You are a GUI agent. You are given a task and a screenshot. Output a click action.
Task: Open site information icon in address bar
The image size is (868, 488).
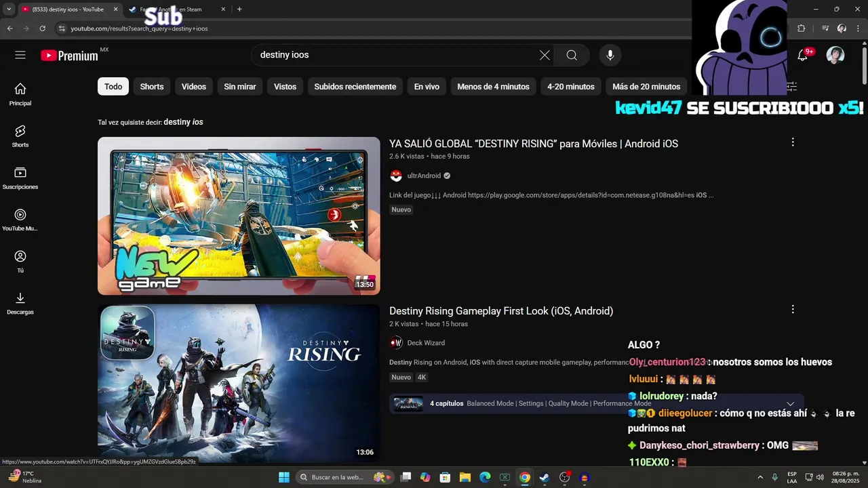point(62,28)
